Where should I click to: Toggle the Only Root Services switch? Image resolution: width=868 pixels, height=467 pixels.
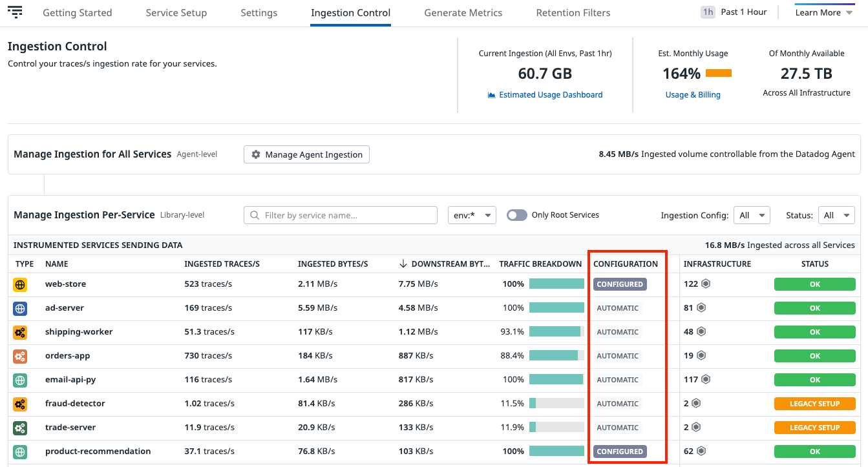(x=516, y=215)
